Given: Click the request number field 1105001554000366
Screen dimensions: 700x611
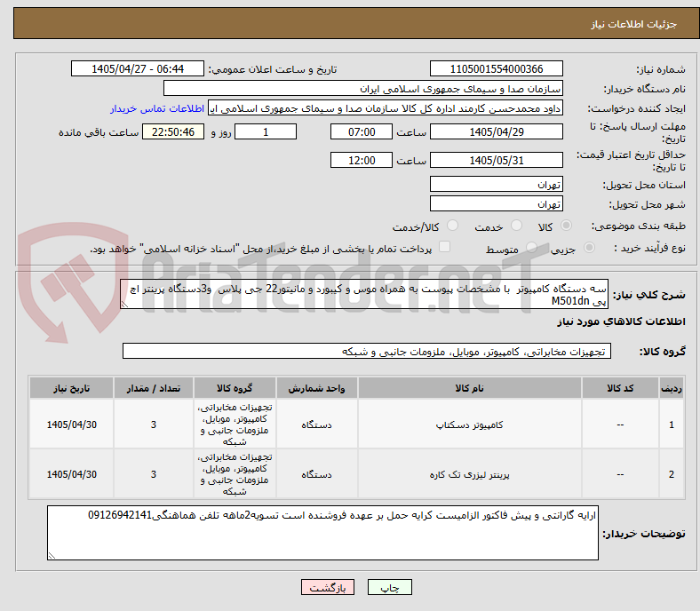Looking at the screenshot, I should tap(497, 68).
